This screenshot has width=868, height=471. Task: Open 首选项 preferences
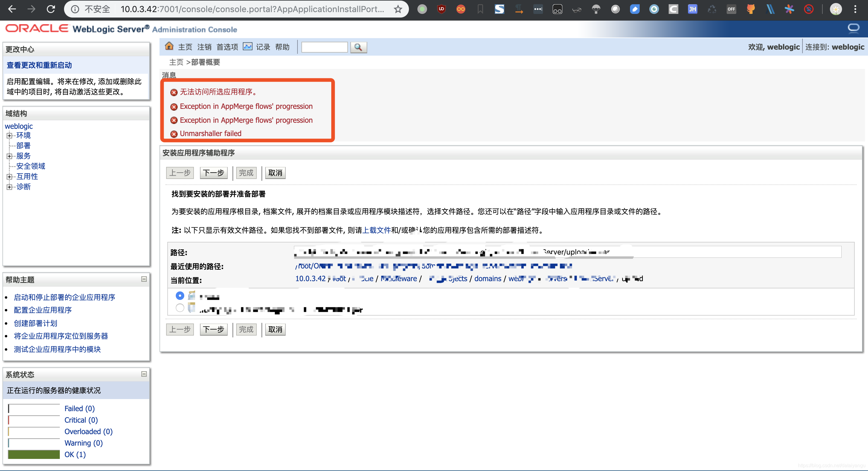(227, 47)
